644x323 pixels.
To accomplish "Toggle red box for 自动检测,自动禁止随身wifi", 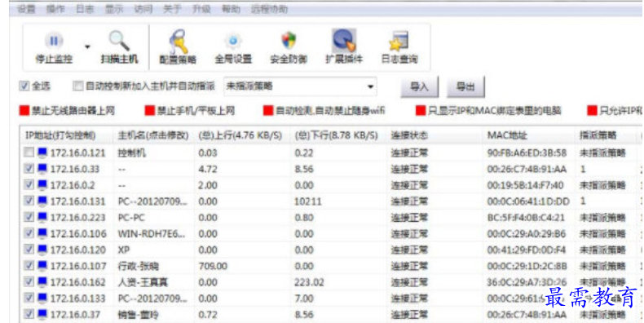I will tap(268, 111).
